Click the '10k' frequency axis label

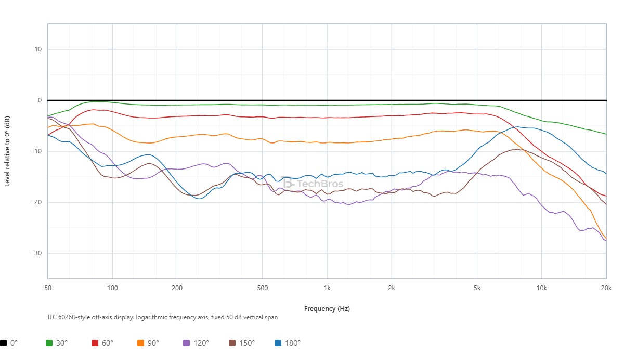542,288
